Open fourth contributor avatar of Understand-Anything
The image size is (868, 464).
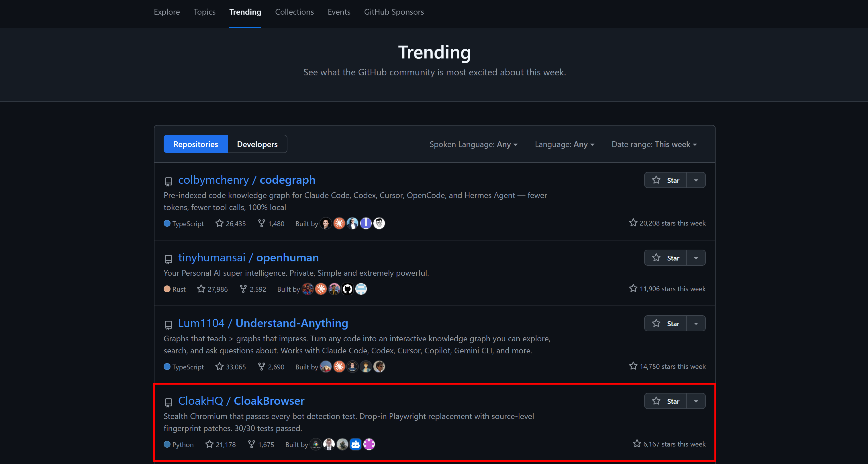366,366
